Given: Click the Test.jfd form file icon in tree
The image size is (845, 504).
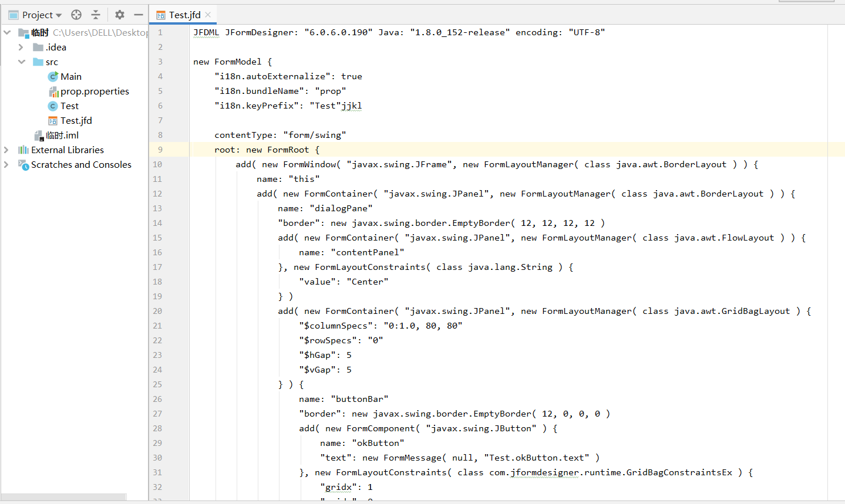Looking at the screenshot, I should pyautogui.click(x=53, y=120).
